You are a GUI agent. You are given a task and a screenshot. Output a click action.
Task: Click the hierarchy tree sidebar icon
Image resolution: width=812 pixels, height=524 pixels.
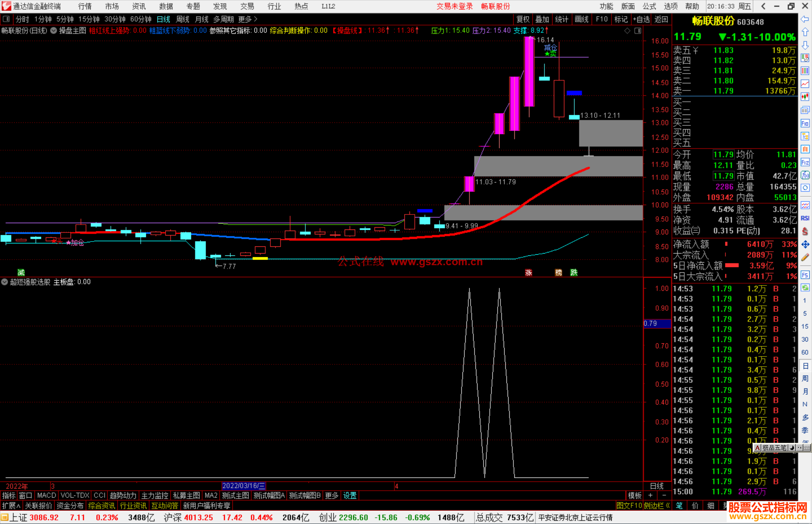805,136
